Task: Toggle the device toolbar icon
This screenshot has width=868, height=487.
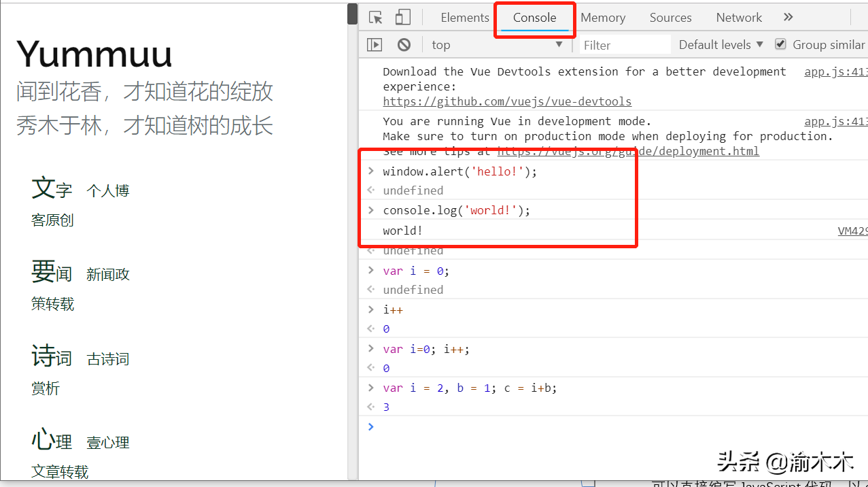Action: click(403, 18)
